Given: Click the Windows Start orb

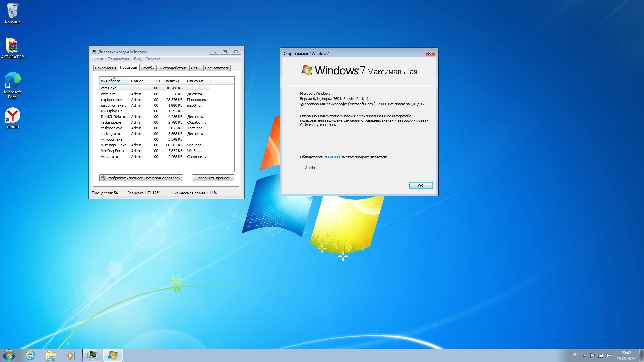Looking at the screenshot, I should (x=9, y=355).
